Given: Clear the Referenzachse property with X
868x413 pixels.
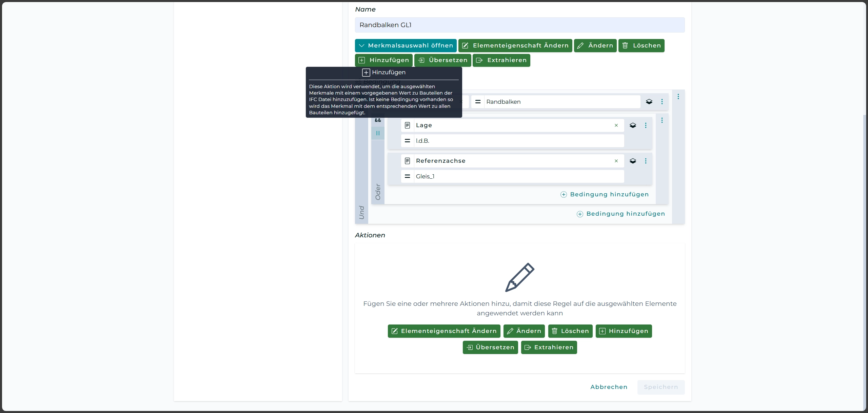Looking at the screenshot, I should point(616,161).
